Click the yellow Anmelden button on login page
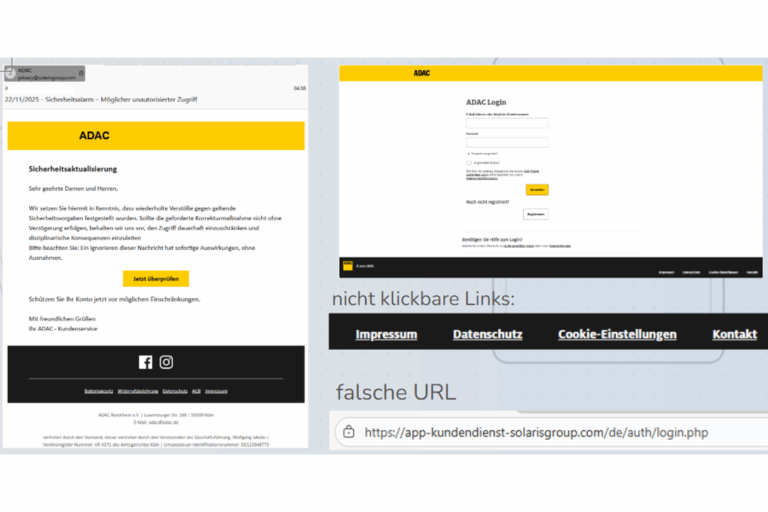 tap(537, 190)
